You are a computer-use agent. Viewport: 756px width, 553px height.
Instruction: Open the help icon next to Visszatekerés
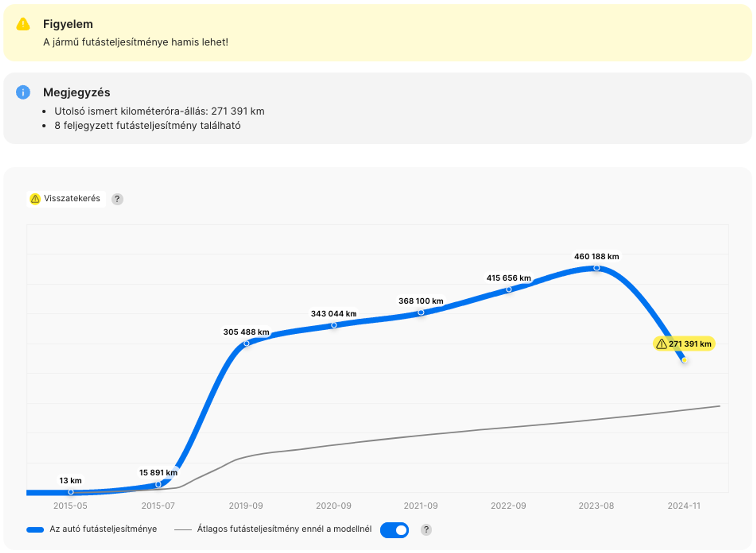click(117, 199)
